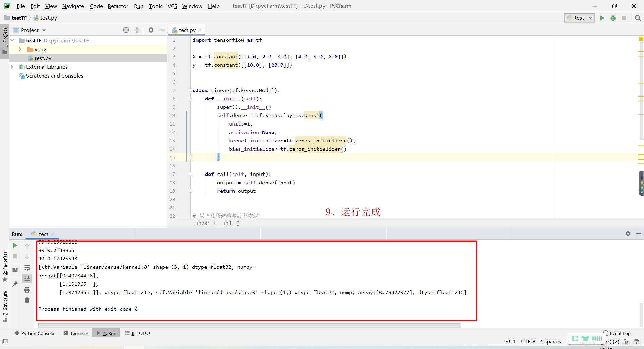Screen dimensions: 644x349
Task: Open the Terminal tool window
Action: (76, 333)
